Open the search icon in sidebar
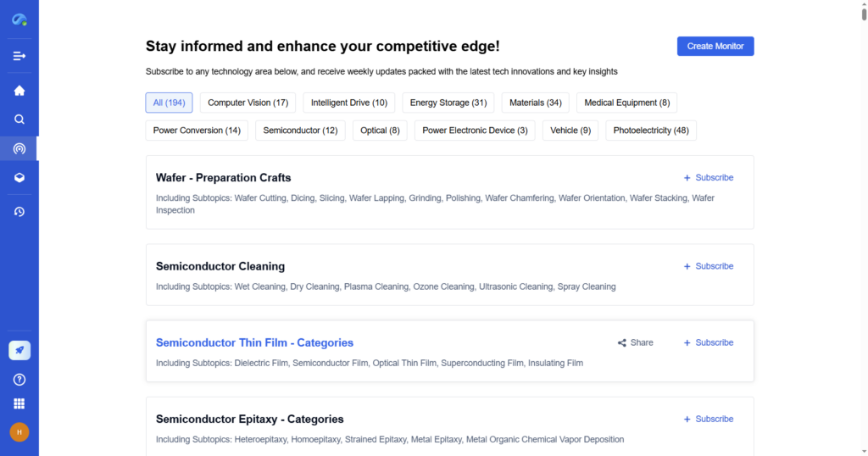The image size is (868, 456). (x=19, y=120)
